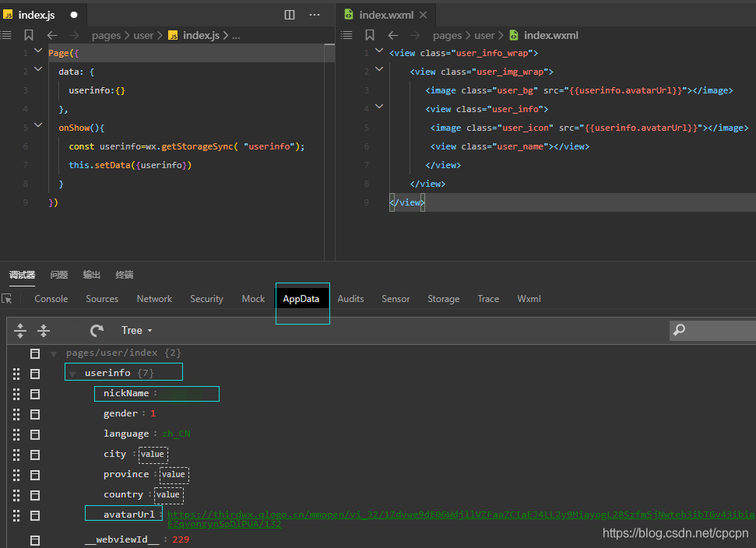Viewport: 756px width, 548px height.
Task: Open the avatarUrl thirdwx.qlogo.cn link
Action: [x=461, y=519]
